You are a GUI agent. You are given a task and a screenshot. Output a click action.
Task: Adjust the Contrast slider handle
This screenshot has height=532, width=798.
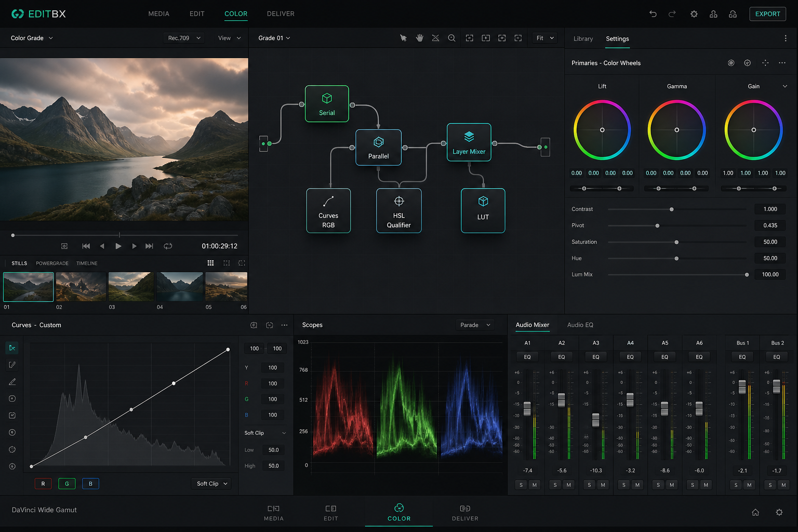click(x=672, y=209)
